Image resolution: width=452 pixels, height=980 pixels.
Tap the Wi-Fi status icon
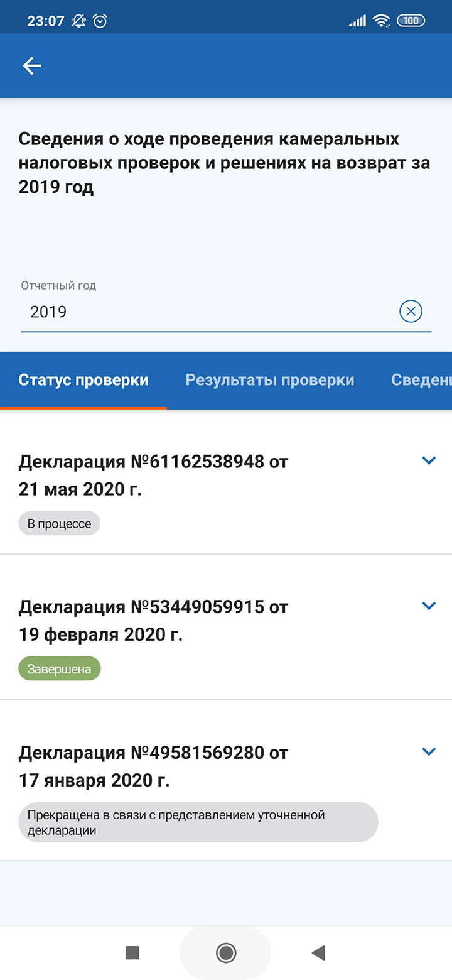coord(381,21)
